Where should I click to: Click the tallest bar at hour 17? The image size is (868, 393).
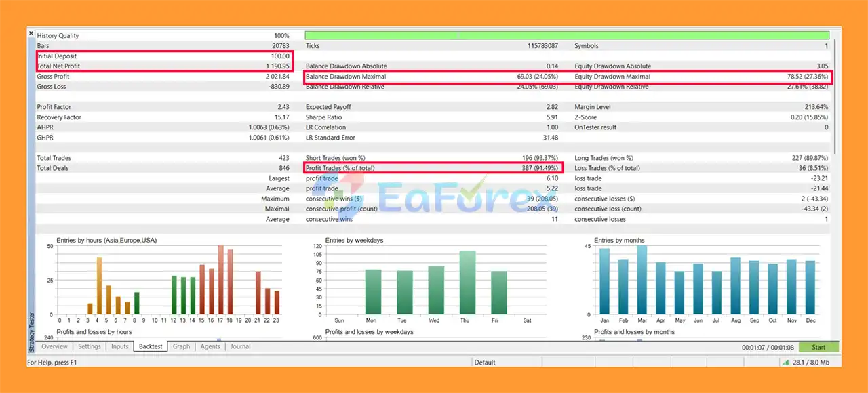tap(220, 280)
